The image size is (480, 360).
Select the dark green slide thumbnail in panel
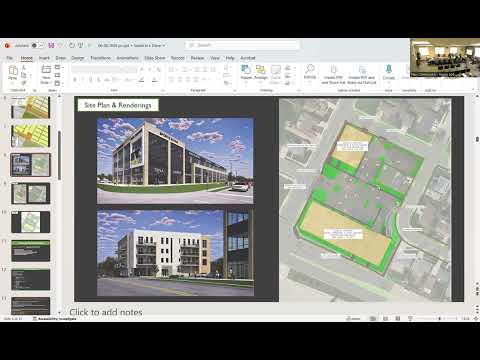pos(30,250)
